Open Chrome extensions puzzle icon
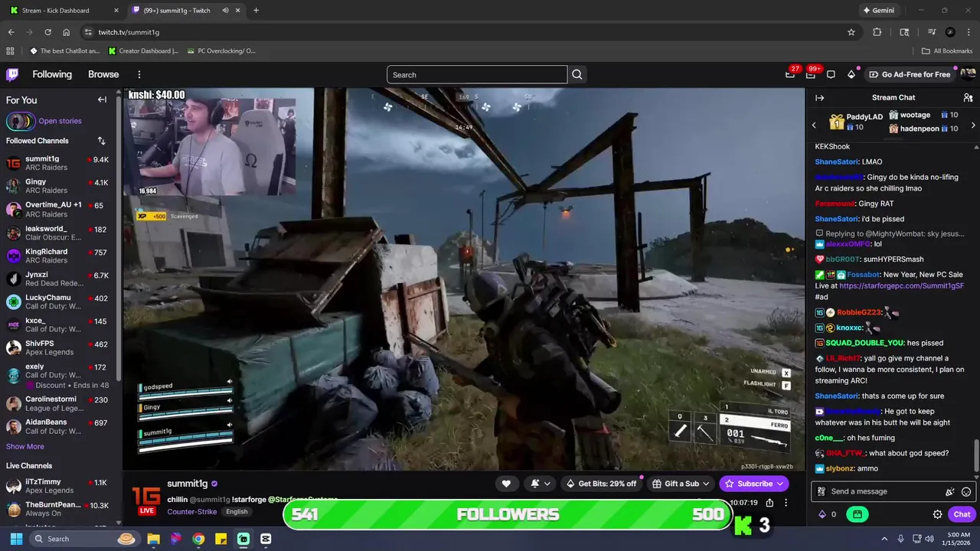 coord(877,32)
